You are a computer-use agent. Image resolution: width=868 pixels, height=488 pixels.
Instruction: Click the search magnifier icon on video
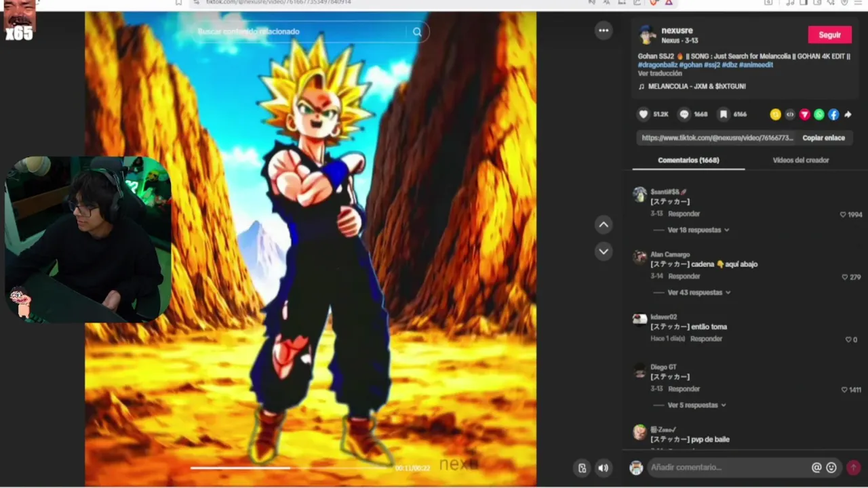[x=417, y=31]
